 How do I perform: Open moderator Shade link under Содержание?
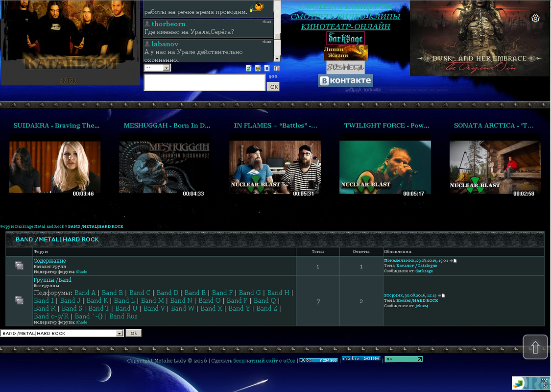pyautogui.click(x=81, y=272)
